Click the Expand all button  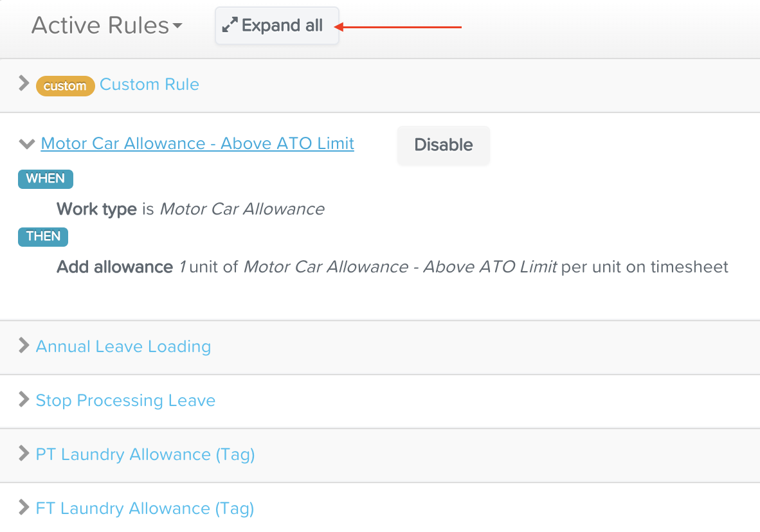276,26
